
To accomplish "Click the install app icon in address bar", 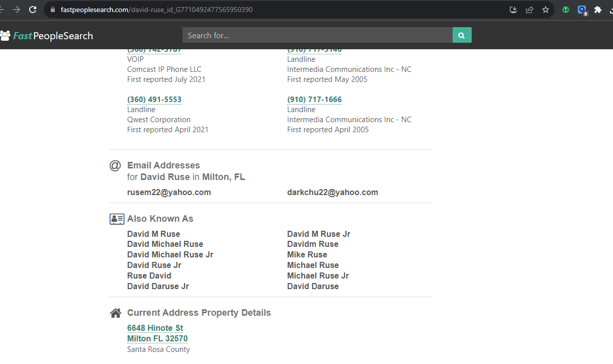I will [x=513, y=10].
